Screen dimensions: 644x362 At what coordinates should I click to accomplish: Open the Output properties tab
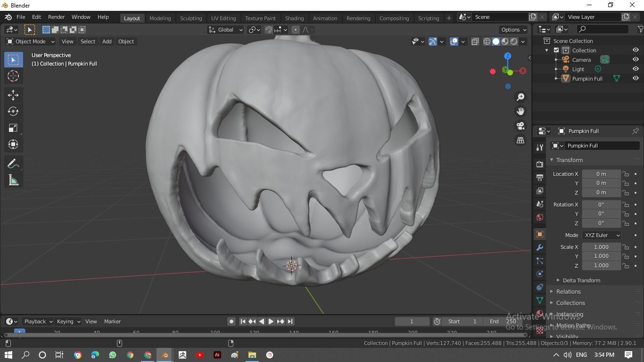coord(540,178)
